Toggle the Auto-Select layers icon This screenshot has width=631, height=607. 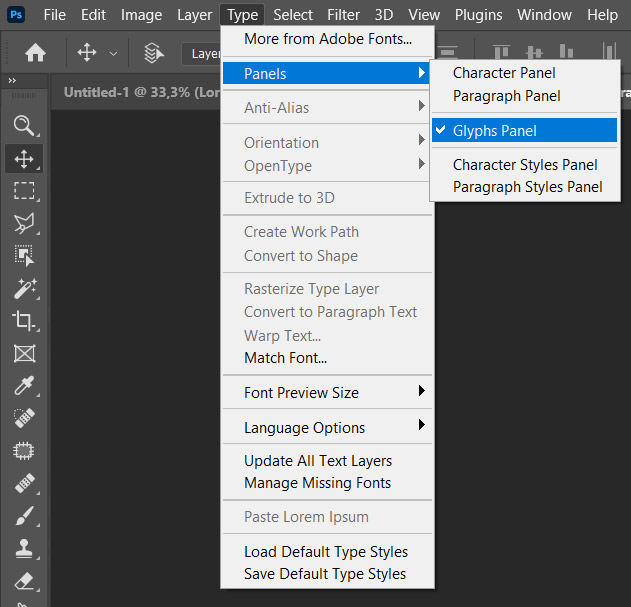tap(154, 53)
